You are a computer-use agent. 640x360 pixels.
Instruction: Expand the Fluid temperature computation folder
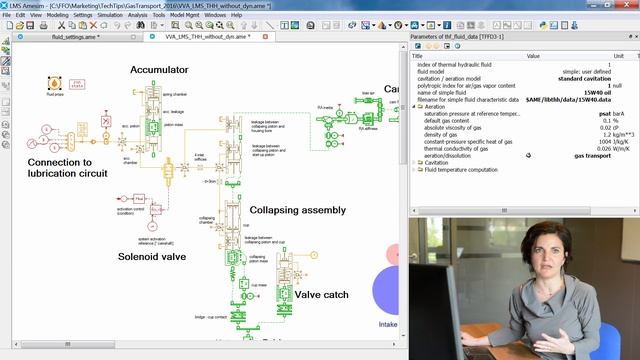414,169
